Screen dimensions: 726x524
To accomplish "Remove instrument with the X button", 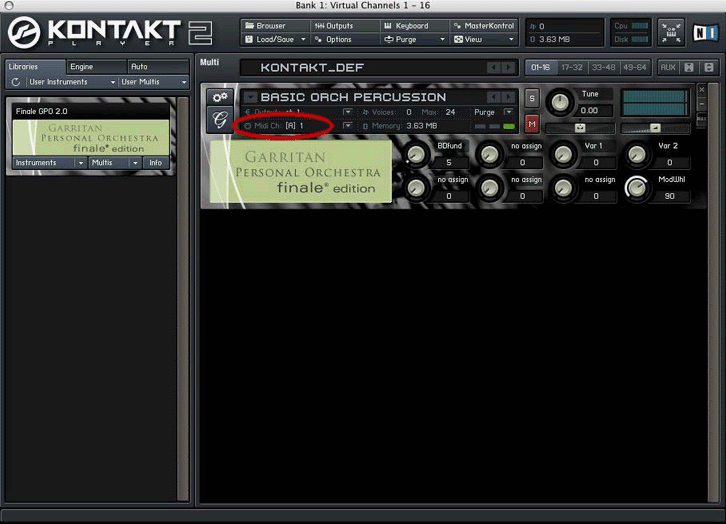I will click(701, 90).
